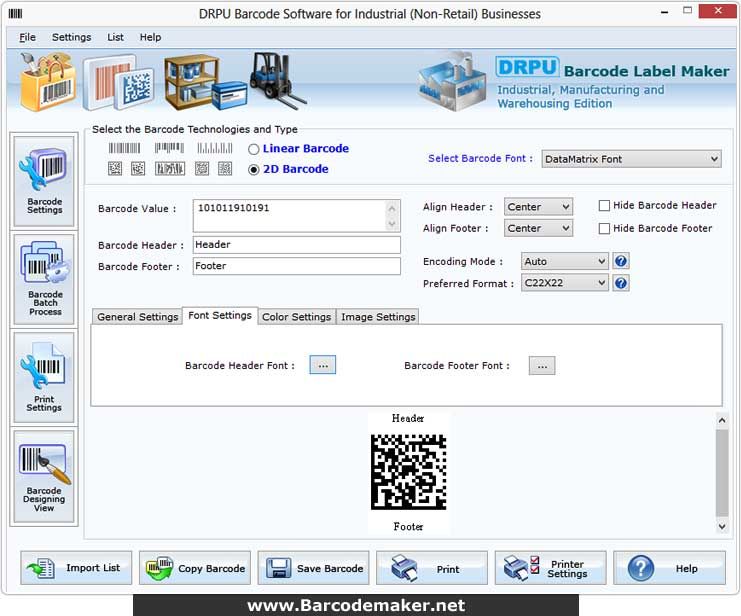This screenshot has width=741, height=616.
Task: Click the wide PDF417-style 2D sample icon
Action: [x=170, y=168]
